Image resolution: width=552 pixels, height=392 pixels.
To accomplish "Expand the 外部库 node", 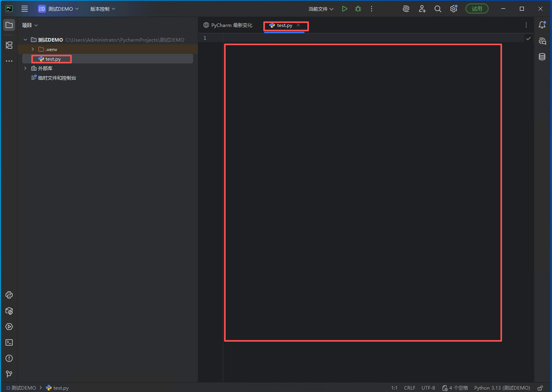I will [25, 68].
